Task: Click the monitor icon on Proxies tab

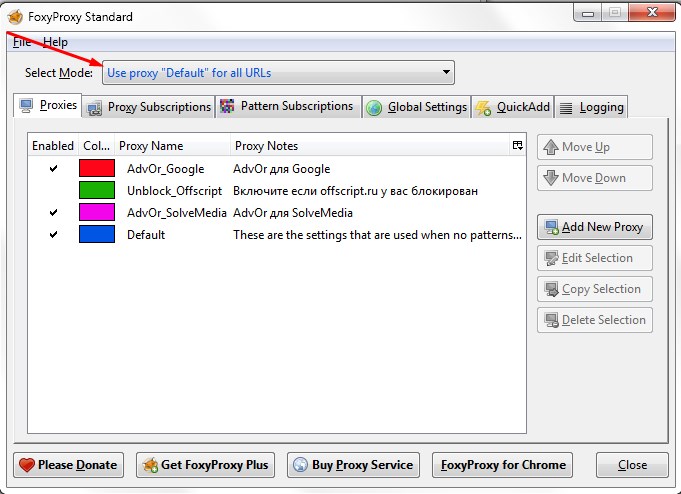Action: coord(26,106)
